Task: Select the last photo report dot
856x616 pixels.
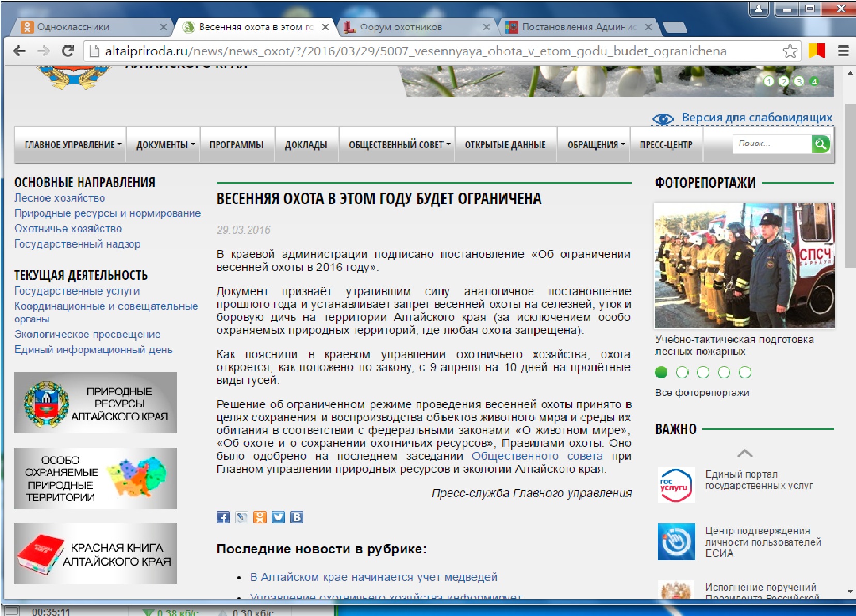Action: point(745,373)
